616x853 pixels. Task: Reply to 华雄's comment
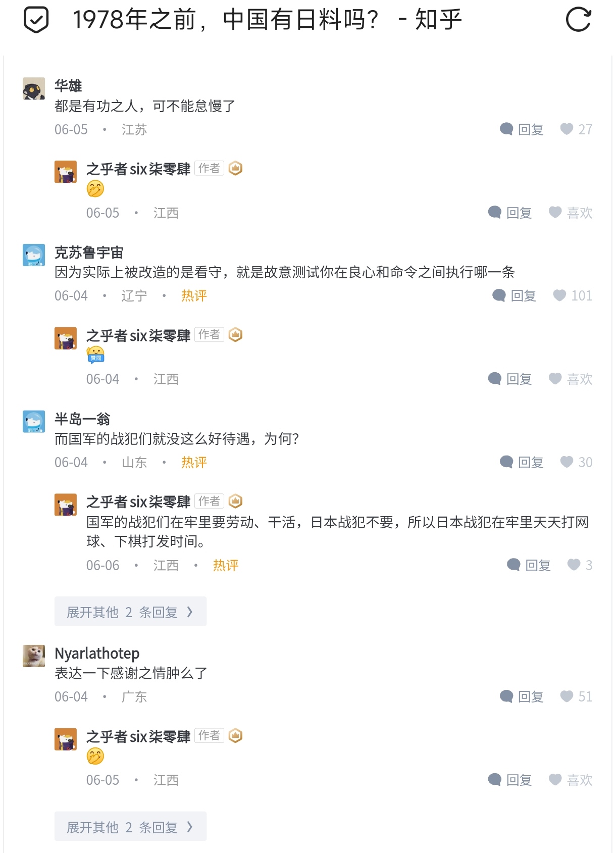point(522,129)
